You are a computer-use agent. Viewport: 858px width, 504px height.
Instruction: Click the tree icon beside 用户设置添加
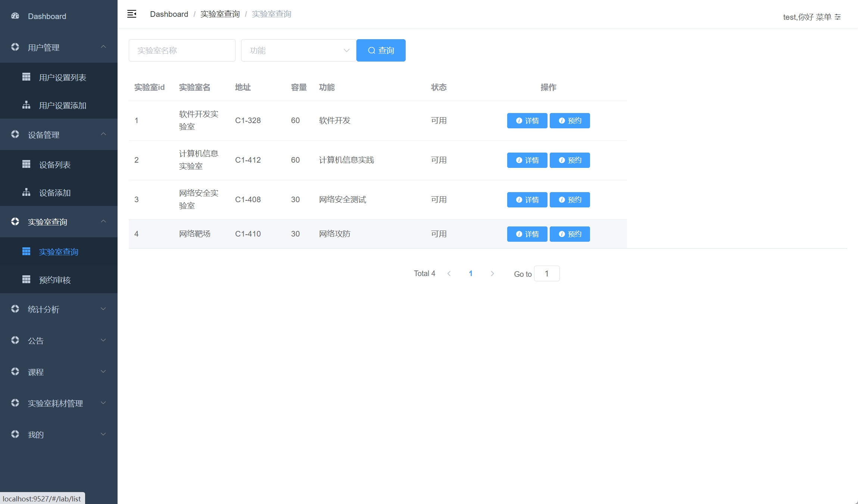tap(26, 105)
